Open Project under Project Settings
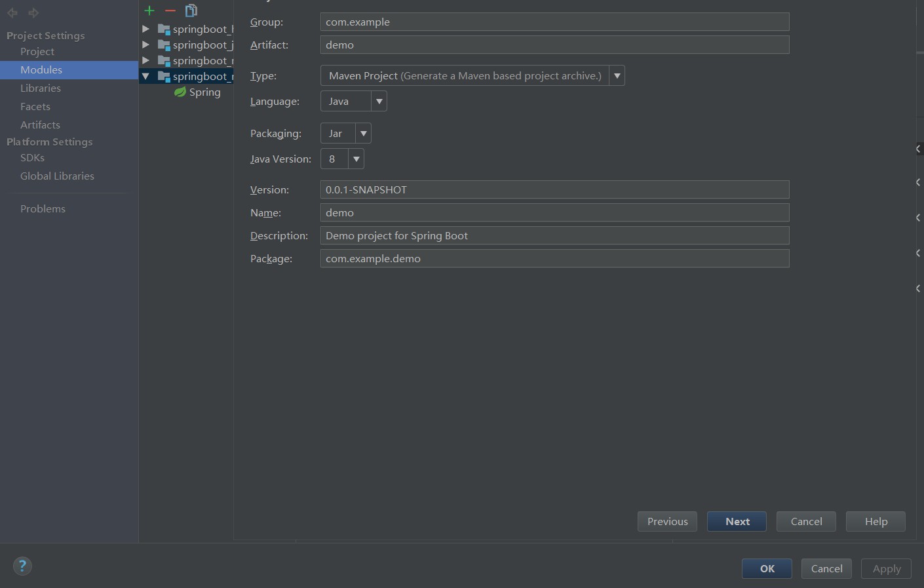Viewport: 924px width, 588px height. click(x=37, y=51)
